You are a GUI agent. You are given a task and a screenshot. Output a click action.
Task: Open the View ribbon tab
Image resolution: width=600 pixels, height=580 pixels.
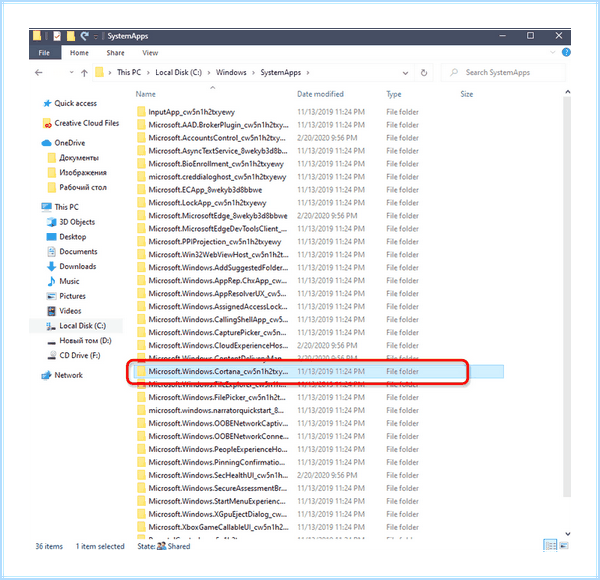150,53
